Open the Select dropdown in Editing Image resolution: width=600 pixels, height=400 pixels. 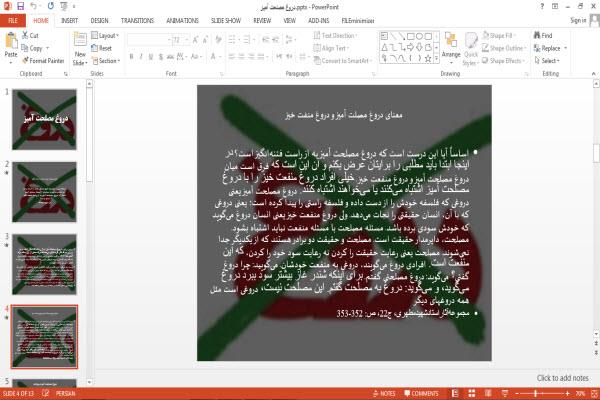tap(547, 60)
